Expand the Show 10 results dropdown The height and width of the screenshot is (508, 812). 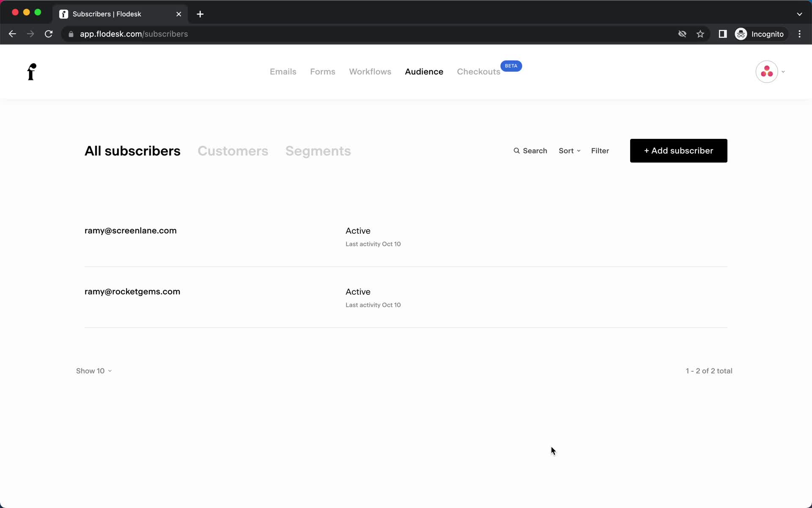(x=93, y=370)
